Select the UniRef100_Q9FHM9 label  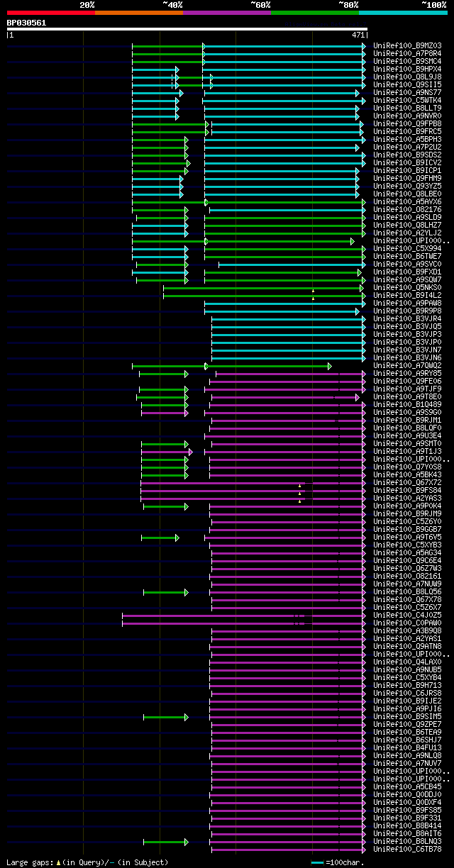pos(407,179)
